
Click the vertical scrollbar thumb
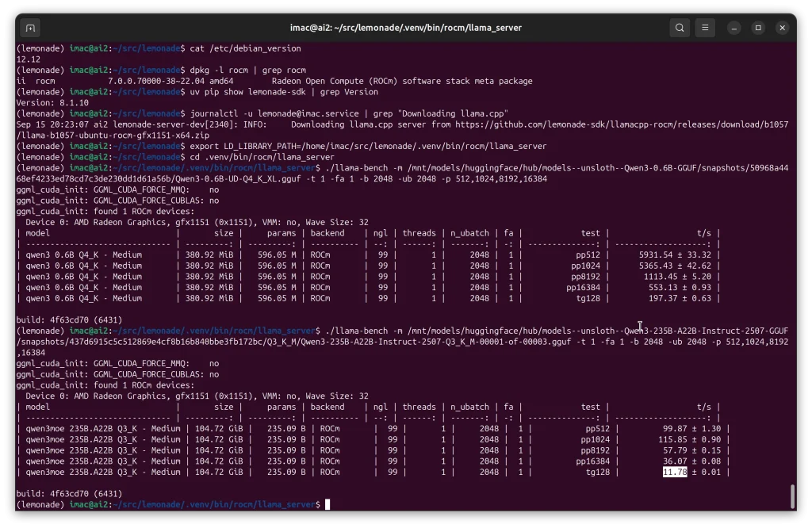(x=792, y=496)
